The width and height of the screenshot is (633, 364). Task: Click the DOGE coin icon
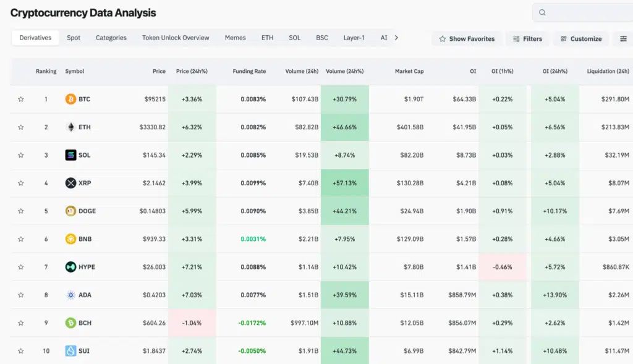(x=70, y=211)
